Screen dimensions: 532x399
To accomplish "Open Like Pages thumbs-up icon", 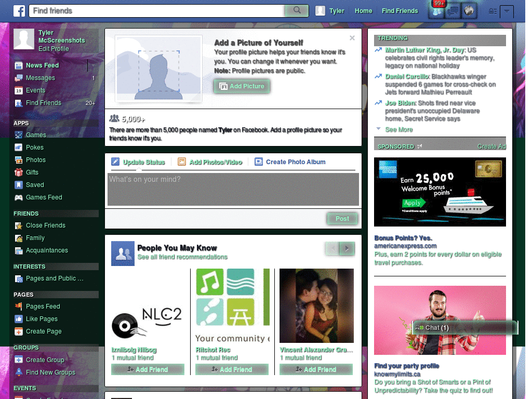I will tap(19, 319).
